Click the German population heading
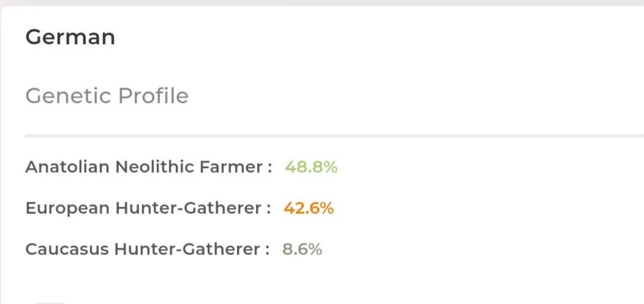Image resolution: width=644 pixels, height=304 pixels. click(70, 37)
